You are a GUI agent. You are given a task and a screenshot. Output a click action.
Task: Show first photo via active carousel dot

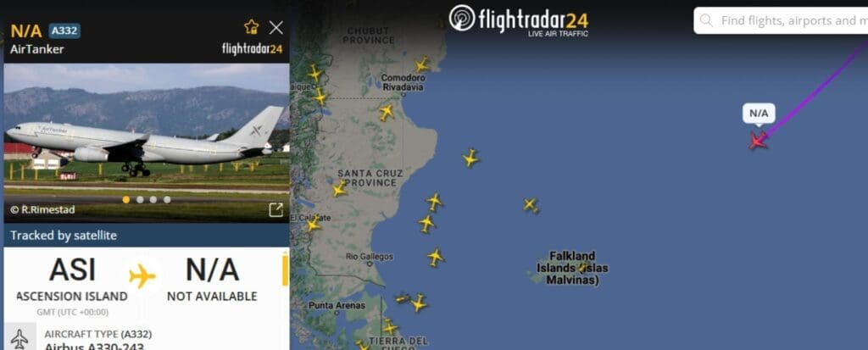tap(126, 199)
